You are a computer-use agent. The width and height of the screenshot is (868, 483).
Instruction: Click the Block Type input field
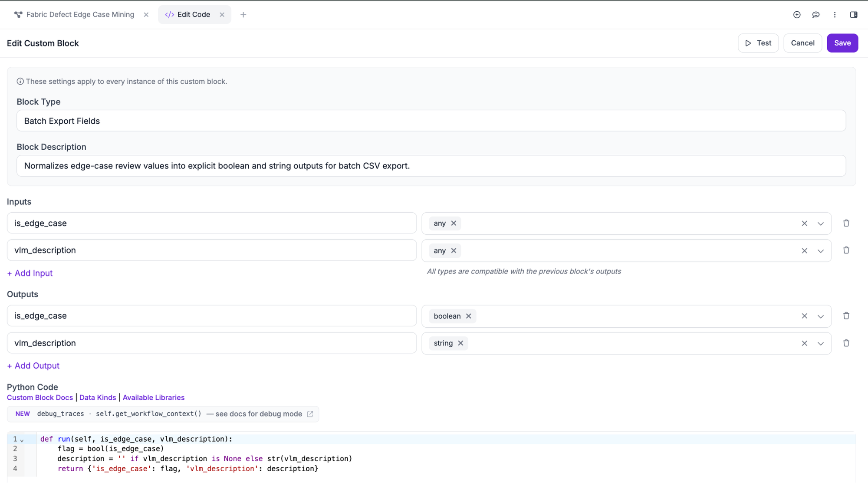(x=431, y=121)
